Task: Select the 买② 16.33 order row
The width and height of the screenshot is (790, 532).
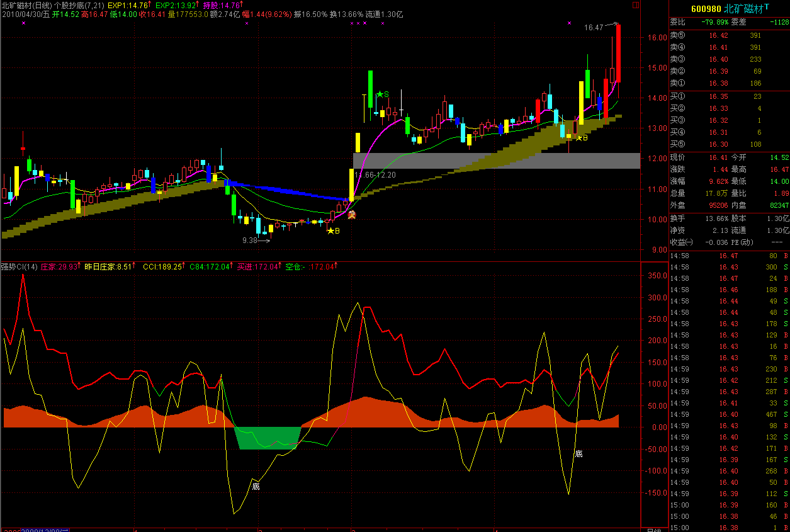Action: [x=729, y=108]
